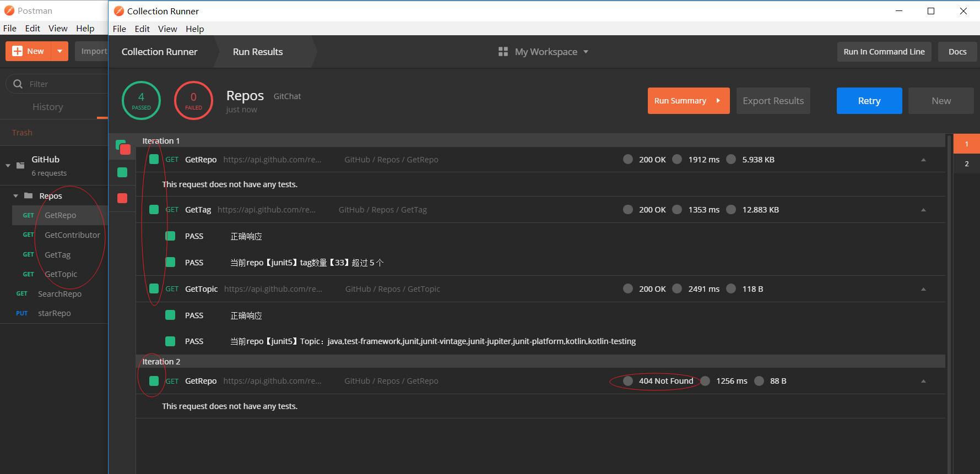Click green status square of GetTag request
This screenshot has height=474, width=980.
154,209
